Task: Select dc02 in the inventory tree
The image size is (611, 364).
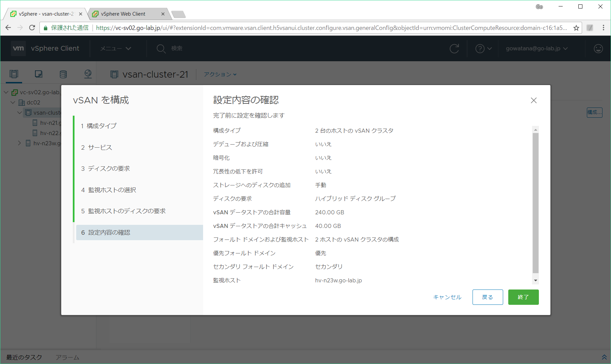Action: click(x=30, y=102)
